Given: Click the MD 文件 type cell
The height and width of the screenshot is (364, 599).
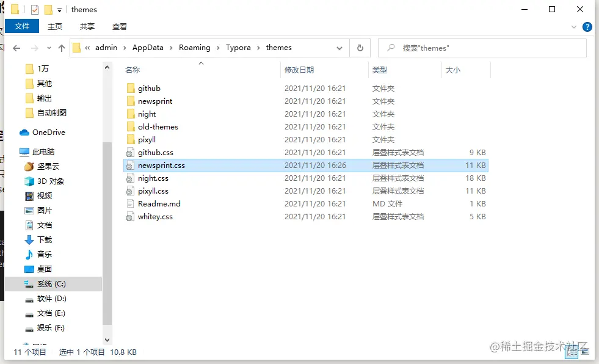Looking at the screenshot, I should [x=387, y=204].
